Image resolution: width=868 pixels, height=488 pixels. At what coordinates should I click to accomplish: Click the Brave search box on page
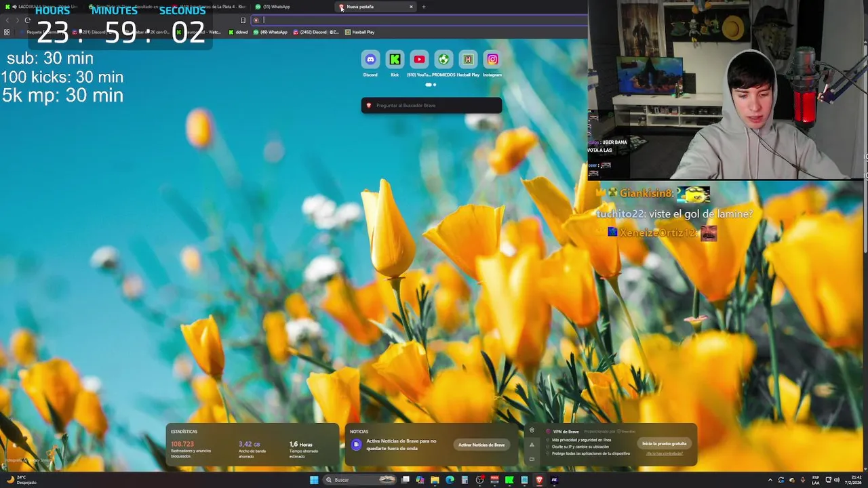pyautogui.click(x=431, y=105)
